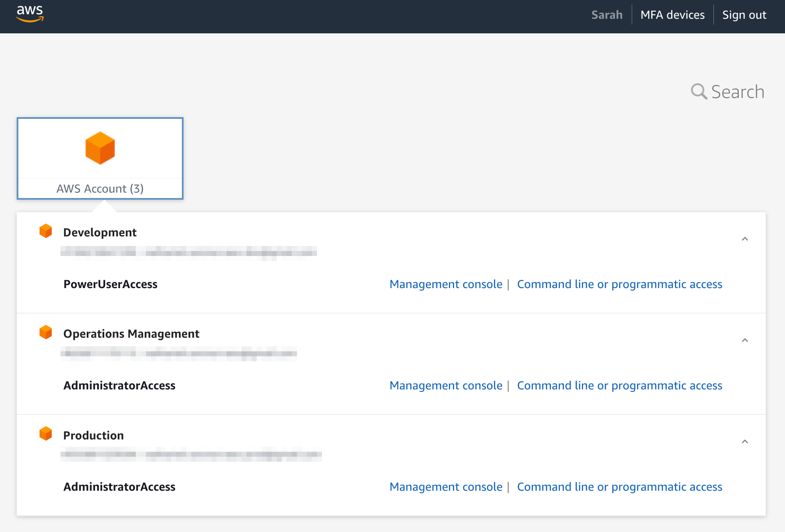
Task: Click the AWS logo in header
Action: [x=30, y=14]
